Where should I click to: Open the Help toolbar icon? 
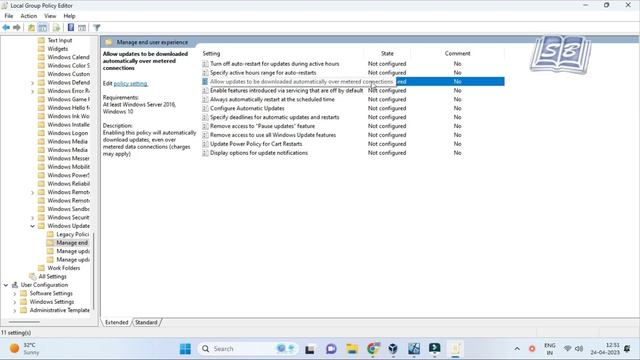71,28
